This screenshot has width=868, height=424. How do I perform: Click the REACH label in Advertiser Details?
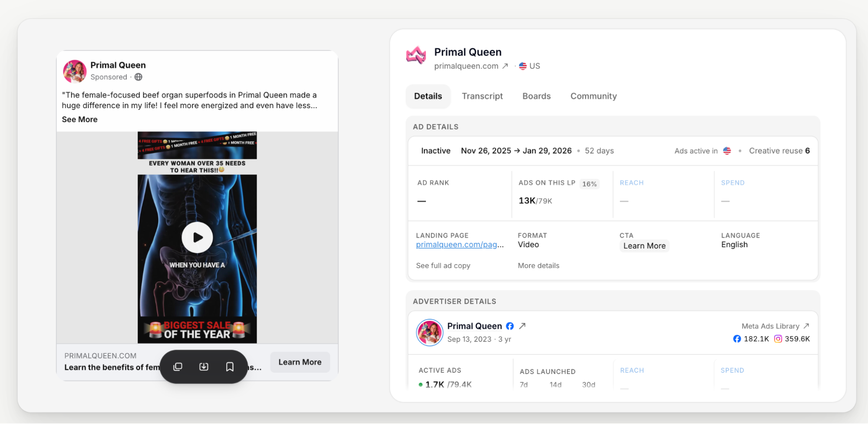(x=632, y=371)
